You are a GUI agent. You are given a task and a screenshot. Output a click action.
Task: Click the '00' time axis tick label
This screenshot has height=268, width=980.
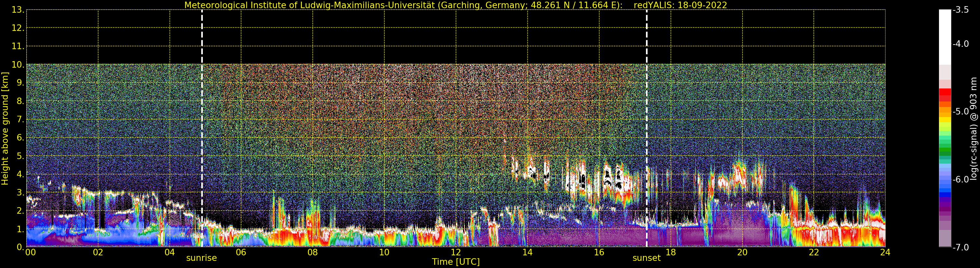click(x=31, y=252)
